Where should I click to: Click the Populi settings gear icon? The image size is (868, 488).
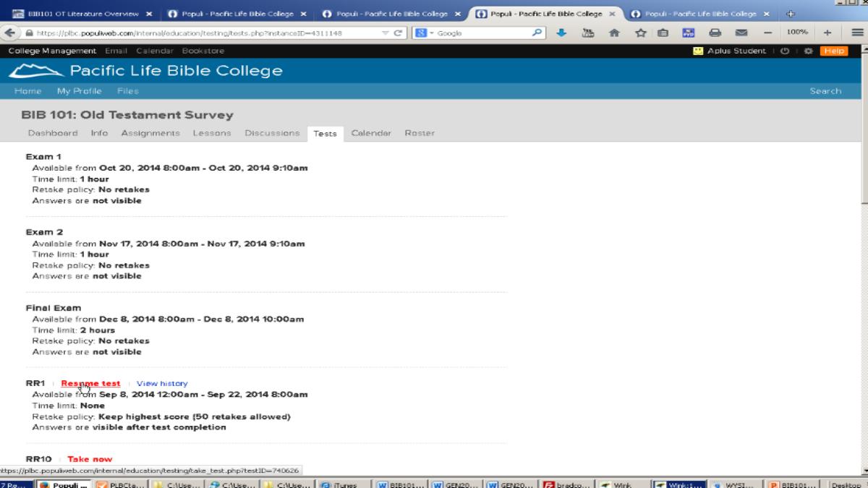(809, 51)
